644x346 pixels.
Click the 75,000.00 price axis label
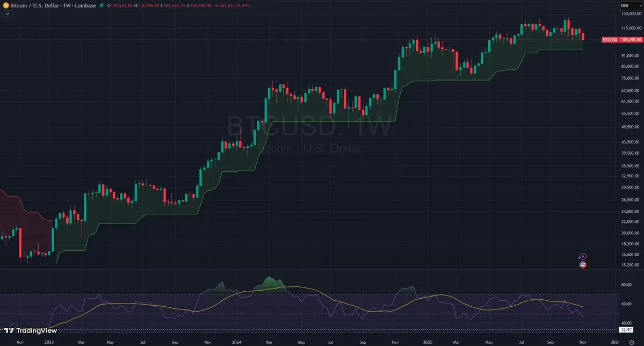[x=631, y=78]
